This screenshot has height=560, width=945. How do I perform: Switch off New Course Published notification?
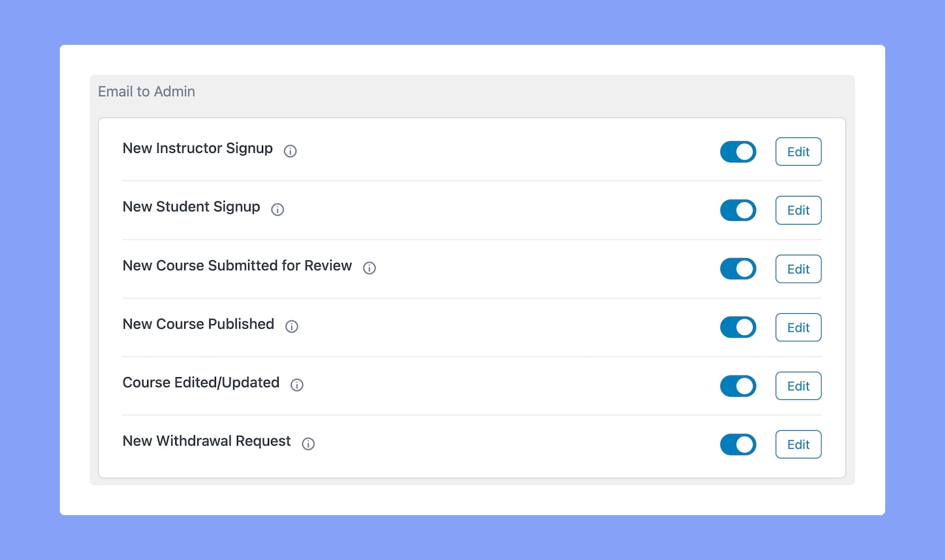pyautogui.click(x=738, y=328)
